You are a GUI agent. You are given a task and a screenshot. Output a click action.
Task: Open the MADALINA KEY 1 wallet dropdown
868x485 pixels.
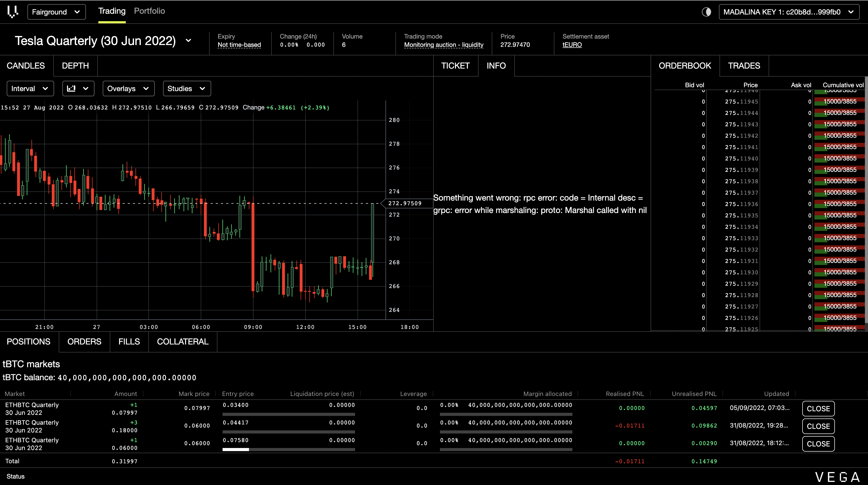click(x=789, y=12)
